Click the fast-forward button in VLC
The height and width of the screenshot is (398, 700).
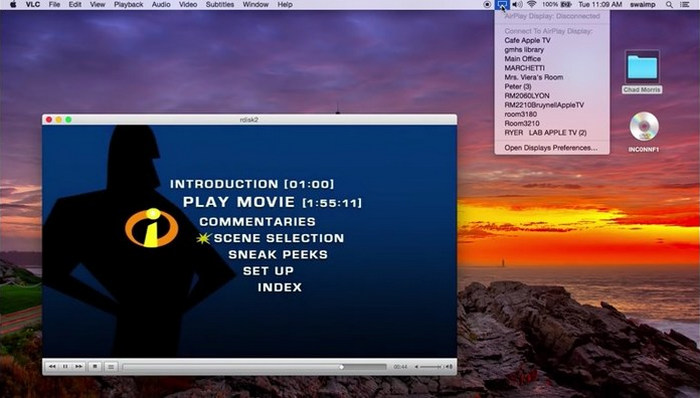(x=79, y=367)
